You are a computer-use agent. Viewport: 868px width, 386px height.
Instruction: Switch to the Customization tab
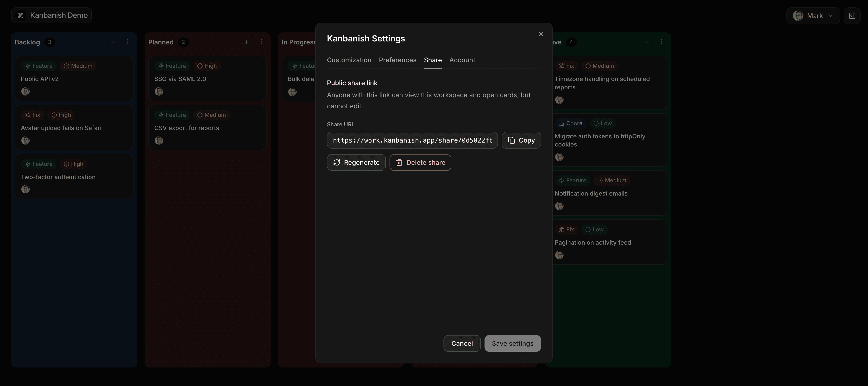[349, 60]
